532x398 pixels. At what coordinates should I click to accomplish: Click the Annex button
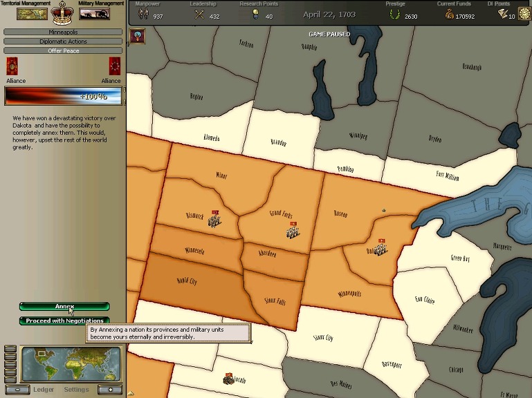pyautogui.click(x=64, y=307)
